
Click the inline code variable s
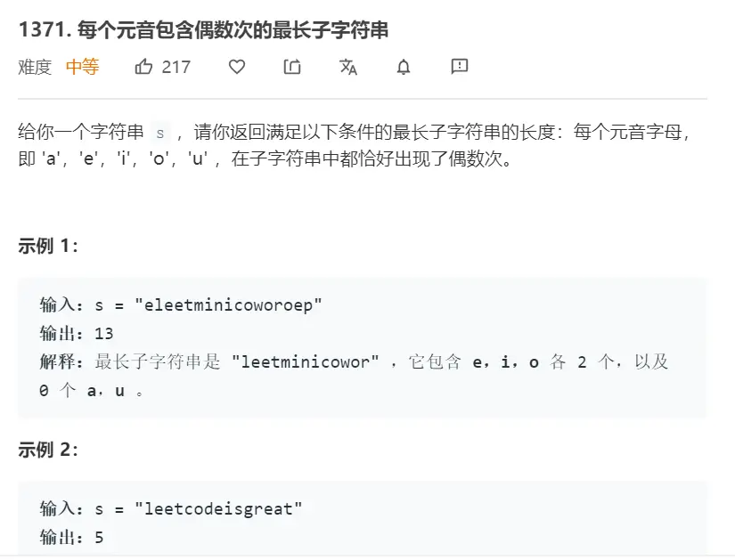tap(160, 132)
